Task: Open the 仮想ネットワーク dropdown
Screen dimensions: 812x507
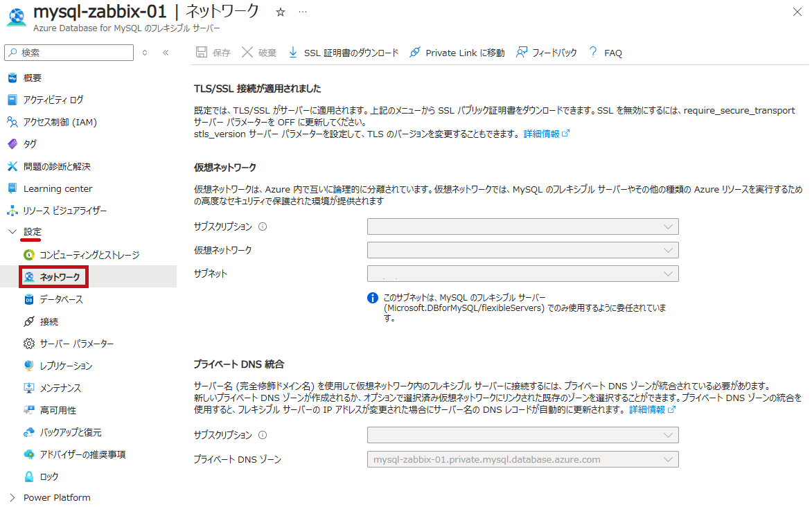Action: click(523, 250)
